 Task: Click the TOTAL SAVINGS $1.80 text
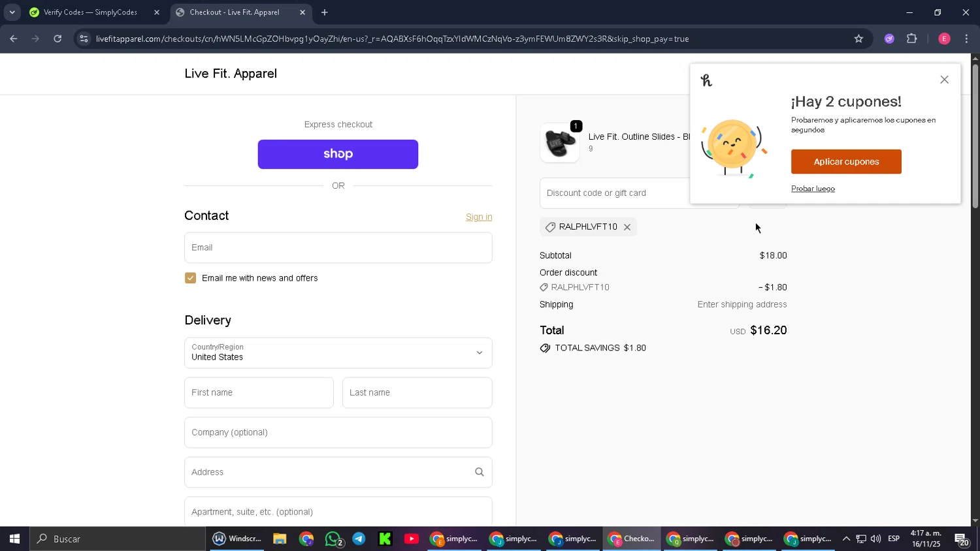click(600, 348)
